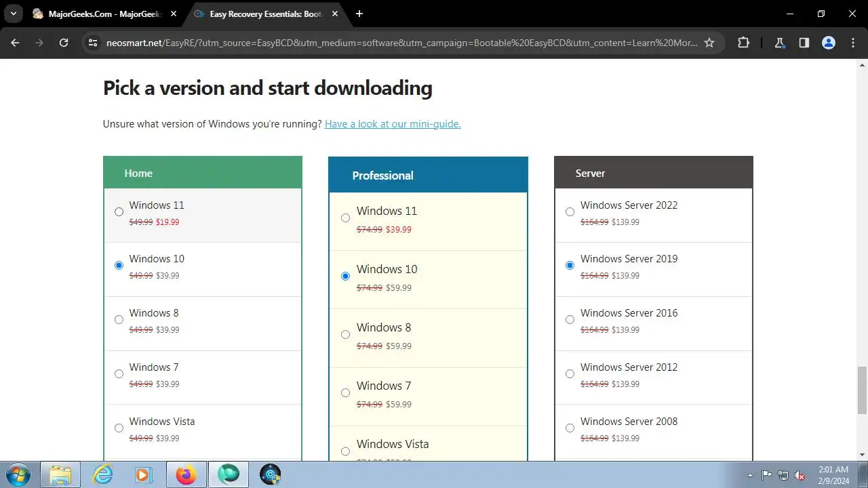The image size is (868, 488).
Task: Close the Easy Recovery Essentials tab
Action: pos(336,14)
